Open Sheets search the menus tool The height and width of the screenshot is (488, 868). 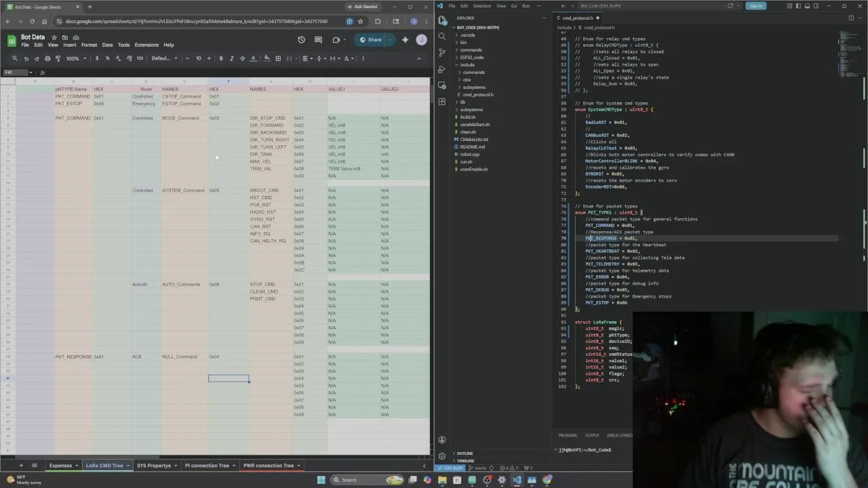(16, 58)
